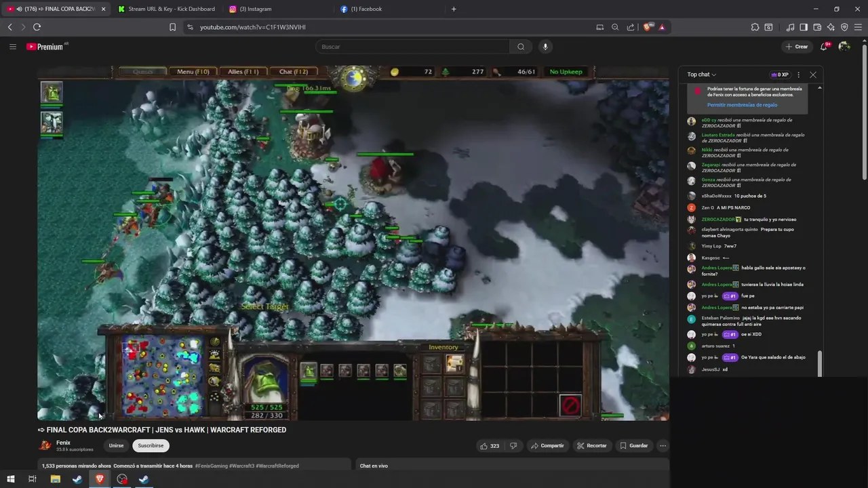This screenshot has width=868, height=488.
Task: Click the Guardar save button
Action: point(634,445)
